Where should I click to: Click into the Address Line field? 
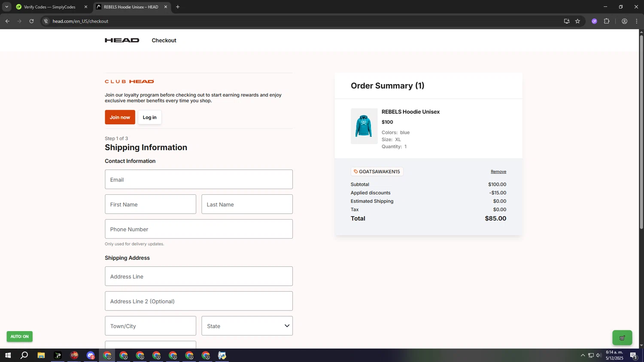point(199,276)
